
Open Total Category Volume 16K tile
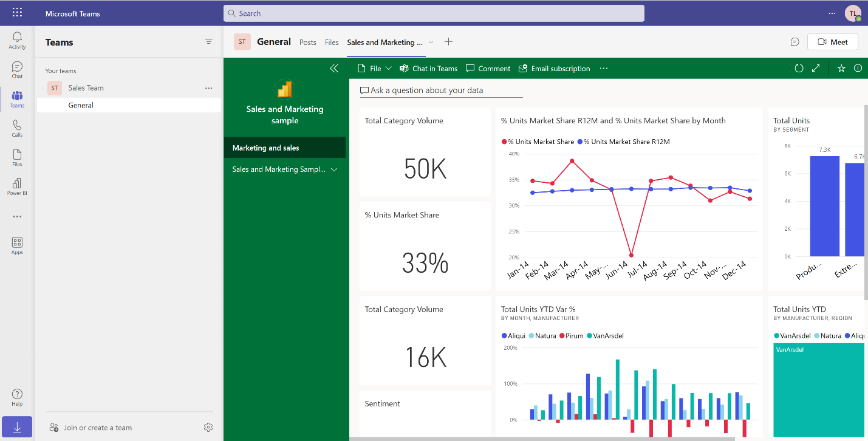[x=425, y=341]
